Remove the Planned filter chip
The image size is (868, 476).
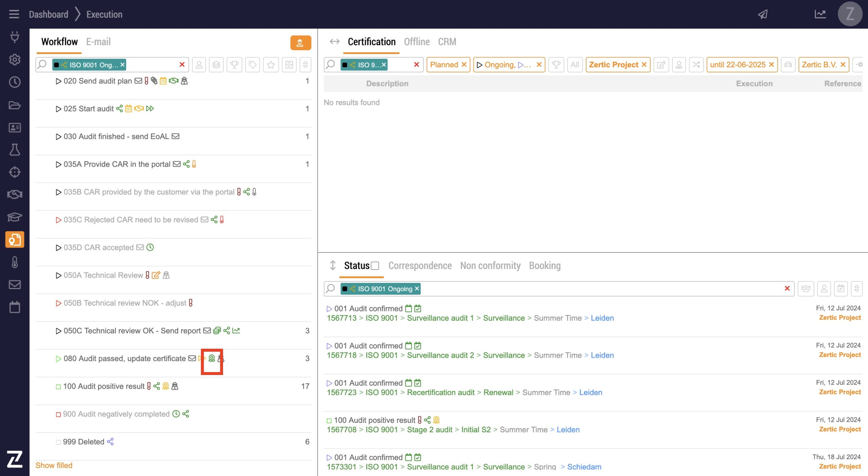(x=464, y=65)
